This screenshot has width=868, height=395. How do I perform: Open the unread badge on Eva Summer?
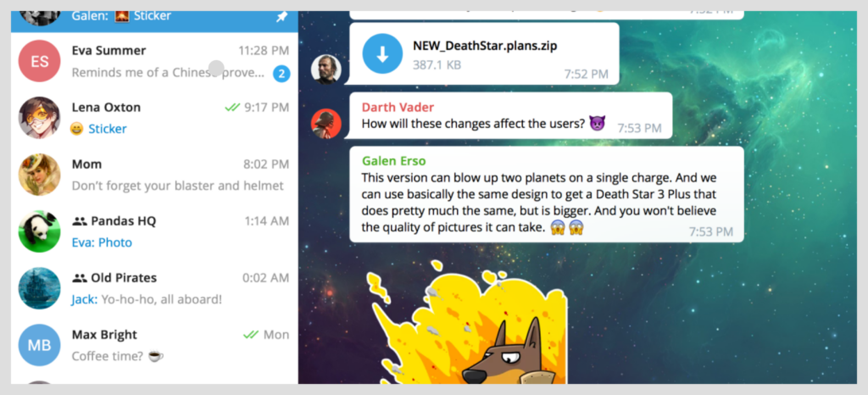[281, 74]
